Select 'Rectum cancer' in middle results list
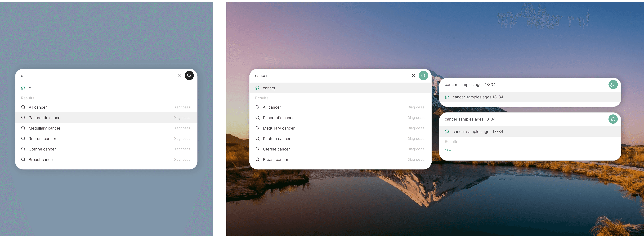The height and width of the screenshot is (239, 644). coord(277,139)
